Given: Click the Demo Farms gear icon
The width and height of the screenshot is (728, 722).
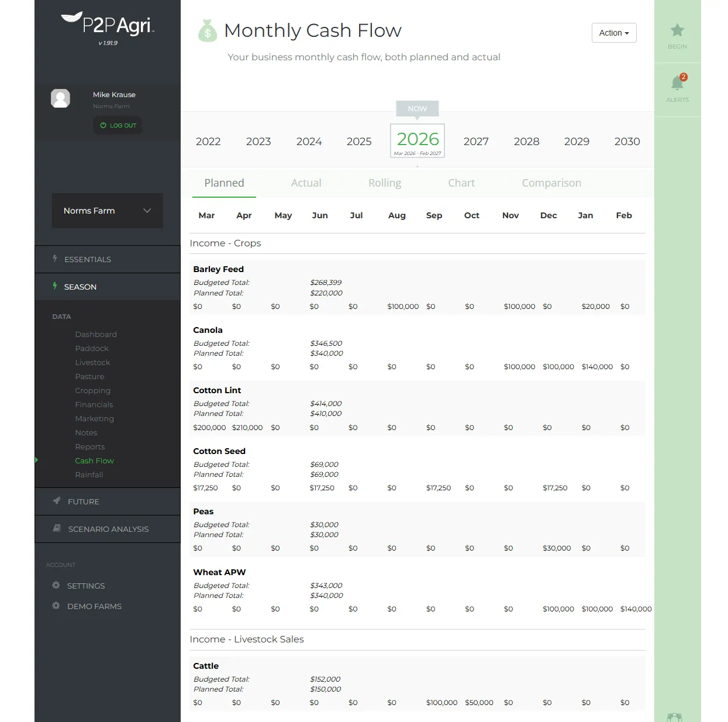Looking at the screenshot, I should click(x=56, y=606).
